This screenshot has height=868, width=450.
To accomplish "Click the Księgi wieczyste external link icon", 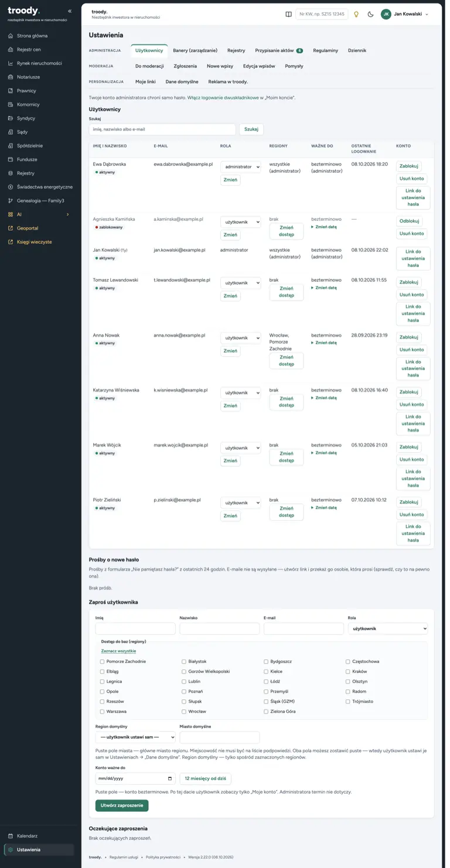I will 11,242.
